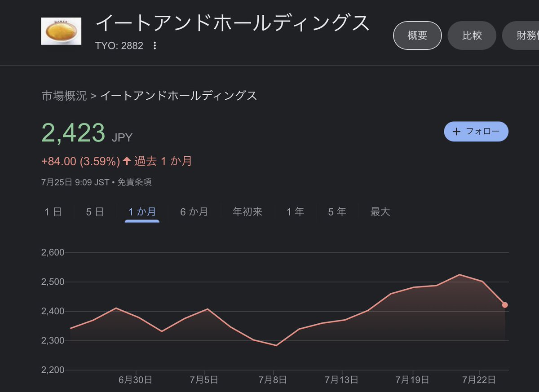Select the 最大 chart range

(x=380, y=212)
